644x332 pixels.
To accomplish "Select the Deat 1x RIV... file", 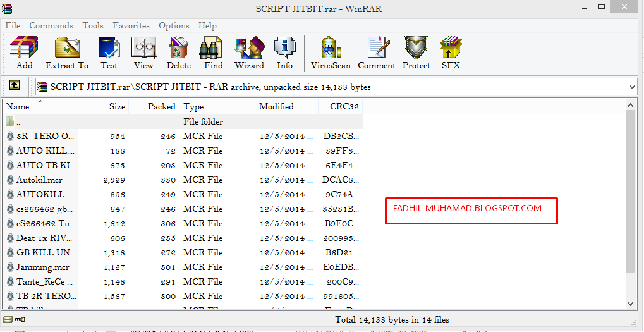I will pos(183,238).
